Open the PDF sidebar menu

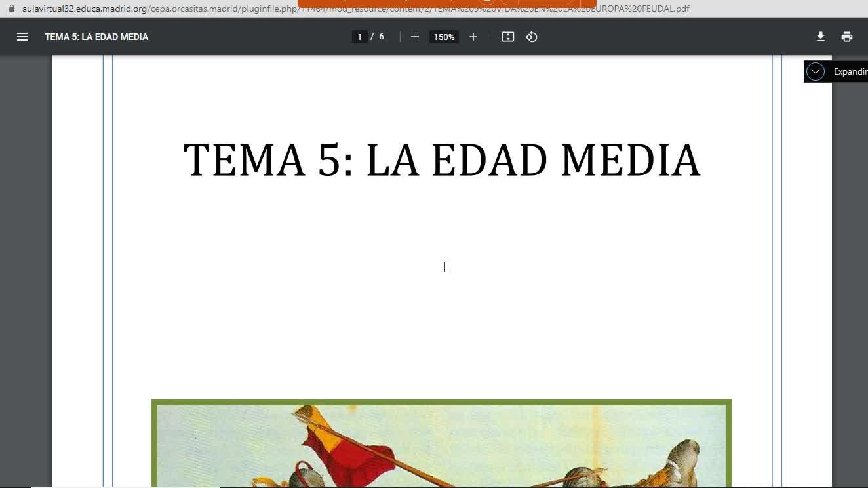(x=22, y=37)
